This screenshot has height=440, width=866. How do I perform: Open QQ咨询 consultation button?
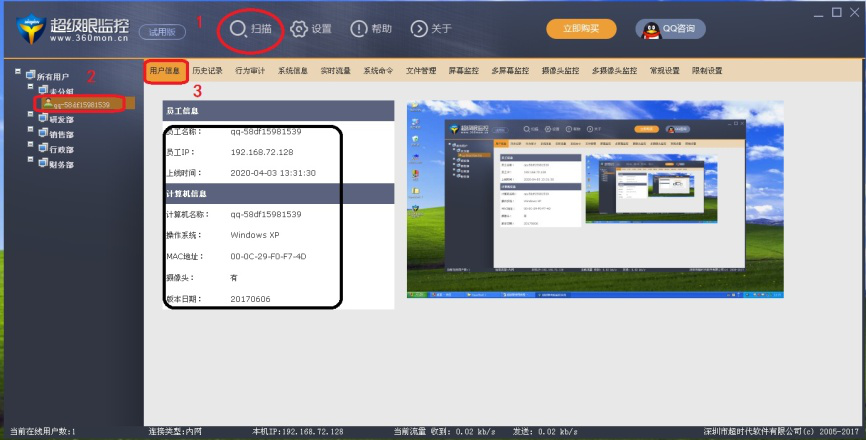[670, 29]
